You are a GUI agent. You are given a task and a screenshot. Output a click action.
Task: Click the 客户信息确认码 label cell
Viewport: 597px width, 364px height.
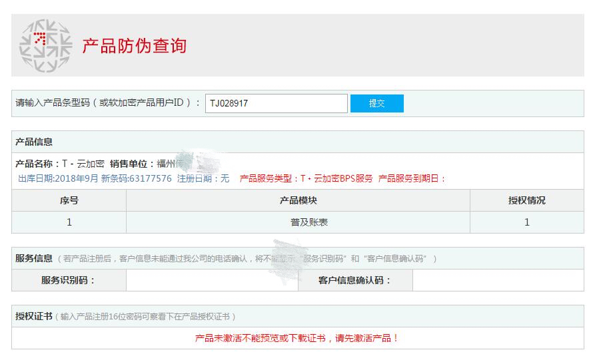point(355,280)
